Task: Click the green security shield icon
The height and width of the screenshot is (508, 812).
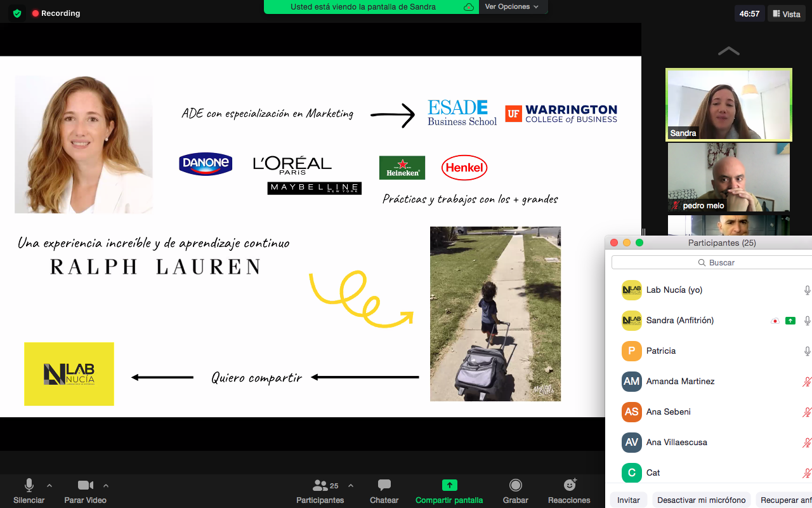Action: click(x=17, y=13)
